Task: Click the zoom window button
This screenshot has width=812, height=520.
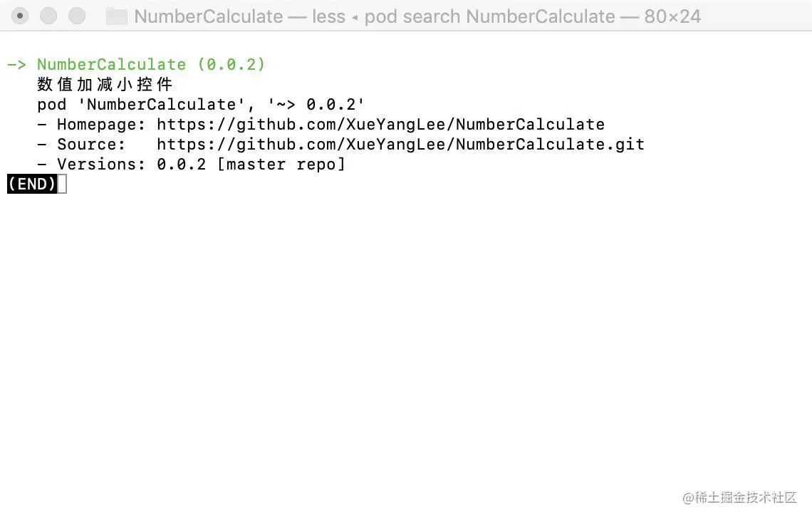Action: [x=77, y=16]
